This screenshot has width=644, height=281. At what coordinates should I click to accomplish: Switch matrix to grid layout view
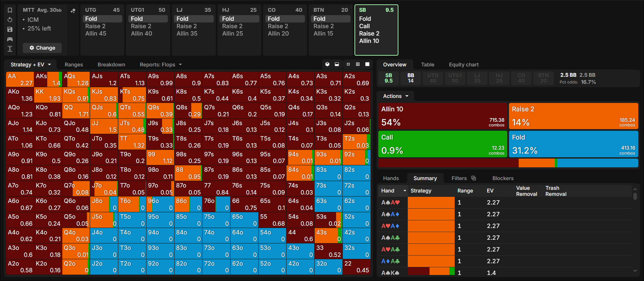pos(358,64)
